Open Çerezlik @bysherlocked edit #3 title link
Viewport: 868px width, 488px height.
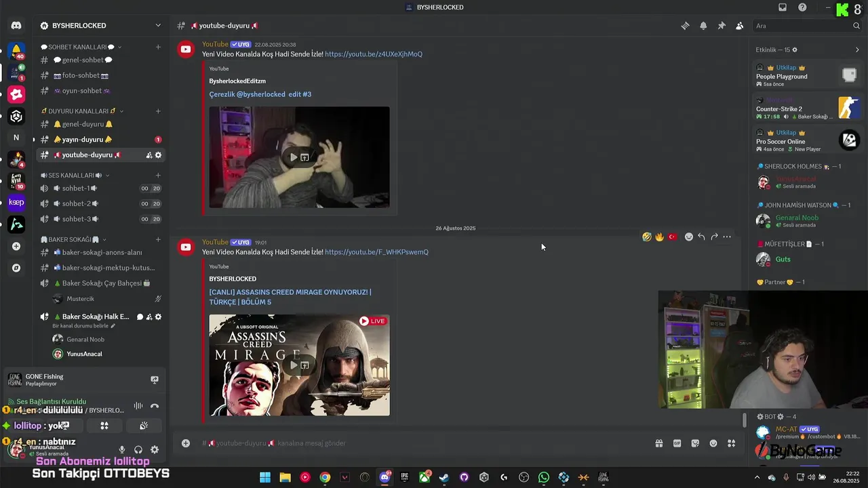tap(260, 94)
